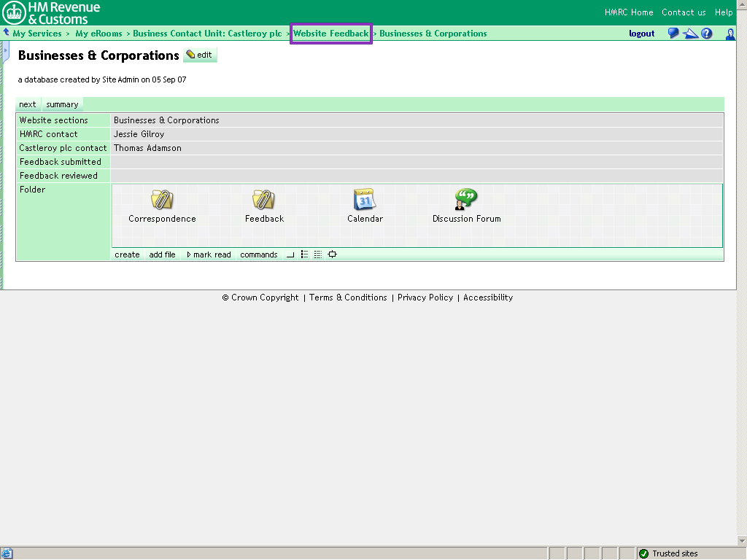Open the Discussion Forum icon
This screenshot has height=560, width=747.
coord(465,199)
